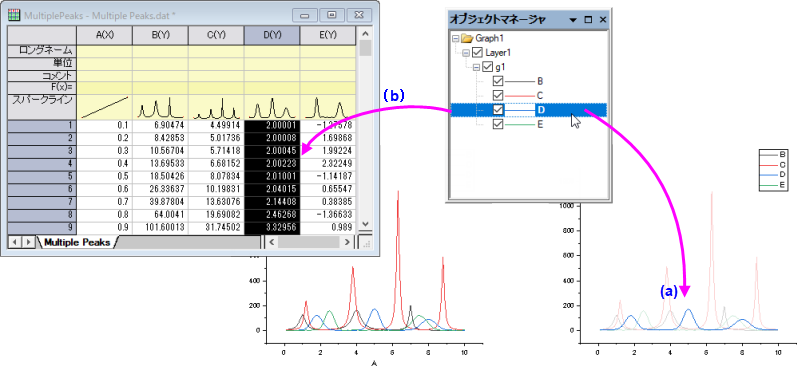Screen dimensions: 797x366
Task: Click cell value 4.49914
Action: tap(216, 126)
